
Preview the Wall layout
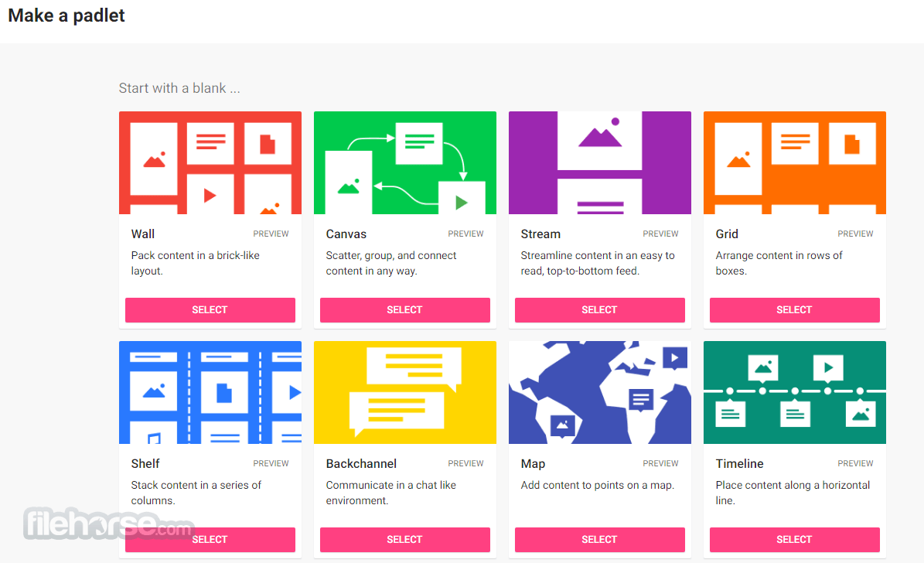pyautogui.click(x=271, y=234)
